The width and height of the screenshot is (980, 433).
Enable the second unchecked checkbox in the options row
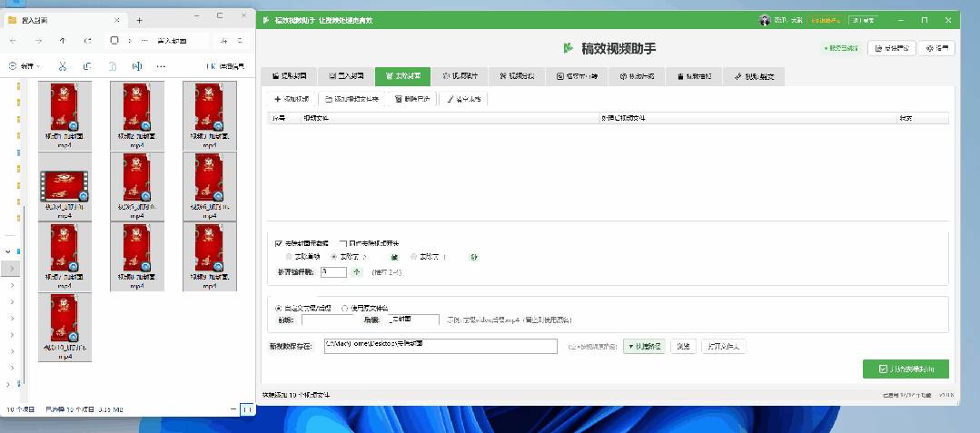pos(343,243)
